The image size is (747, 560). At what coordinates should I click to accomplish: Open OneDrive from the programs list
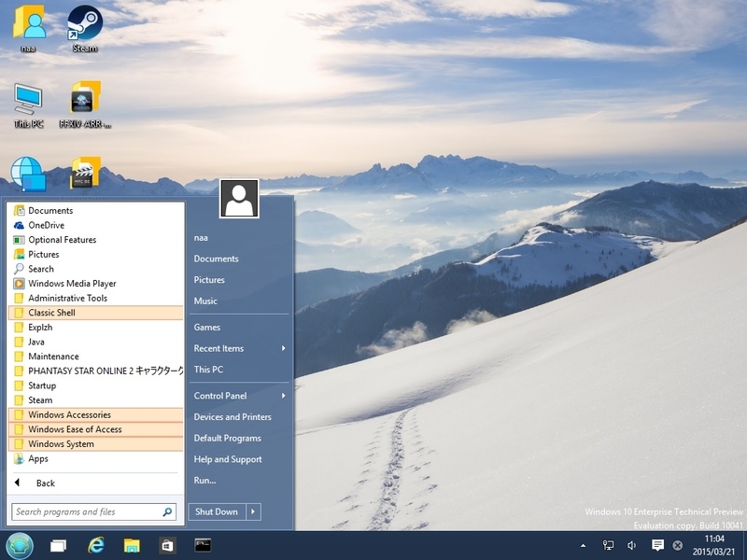(95, 225)
